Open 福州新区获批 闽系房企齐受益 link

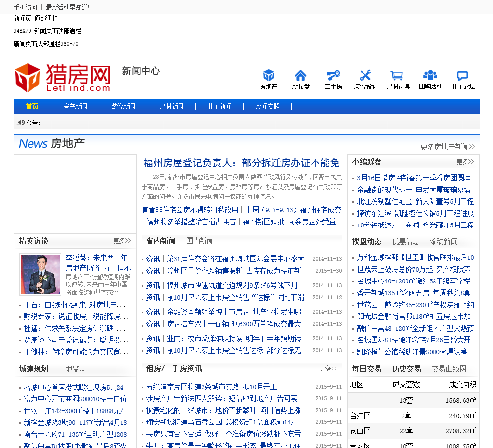pos(289,222)
